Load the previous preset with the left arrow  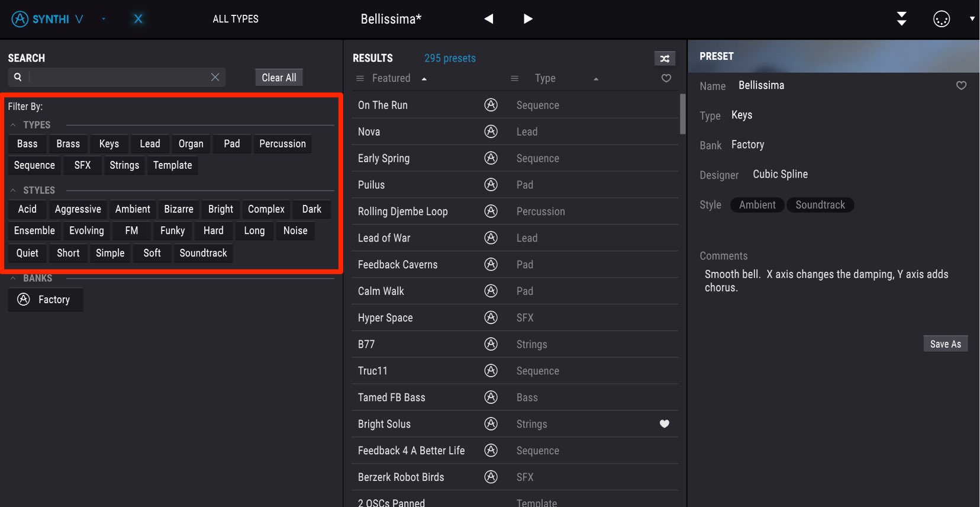point(489,19)
